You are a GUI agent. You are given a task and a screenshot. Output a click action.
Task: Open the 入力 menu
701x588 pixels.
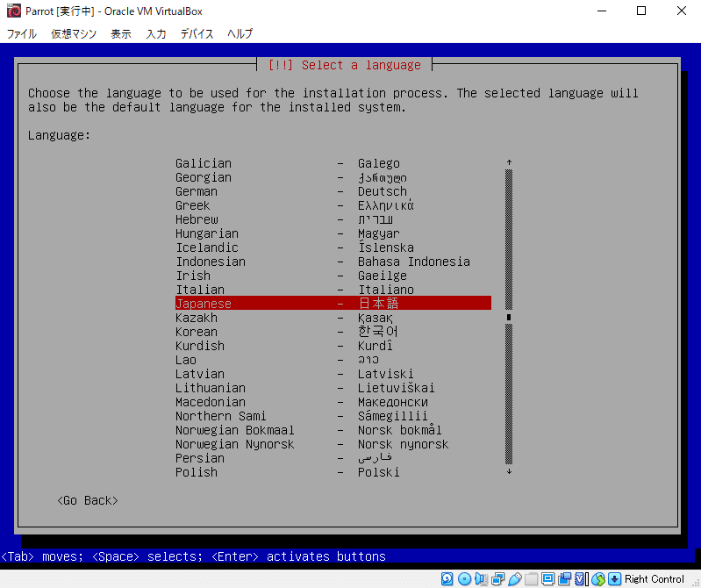click(156, 33)
